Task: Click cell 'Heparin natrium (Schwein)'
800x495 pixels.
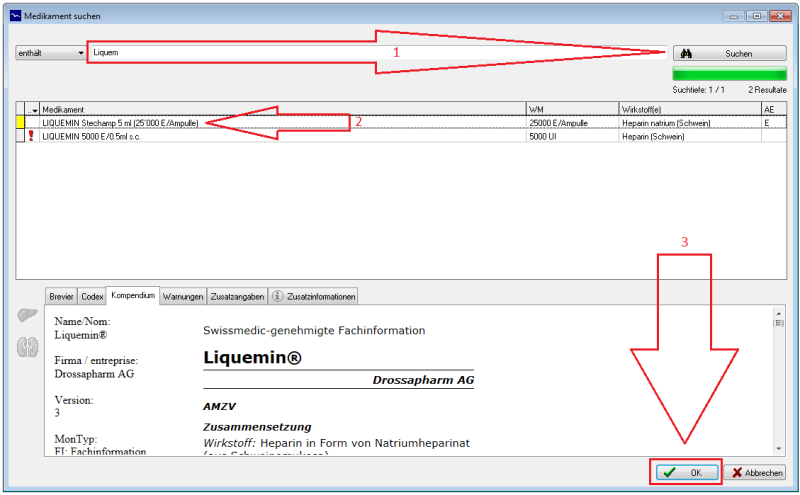Action: (x=690, y=122)
